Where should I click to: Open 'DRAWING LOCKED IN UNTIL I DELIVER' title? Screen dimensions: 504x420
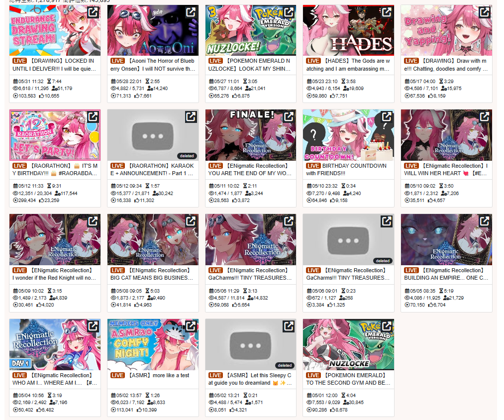coord(54,65)
